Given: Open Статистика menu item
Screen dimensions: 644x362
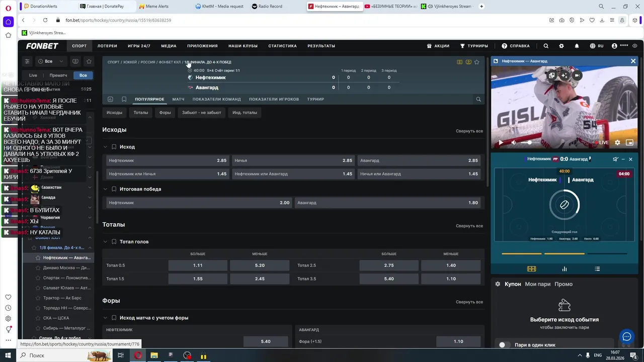Looking at the screenshot, I should point(282,46).
